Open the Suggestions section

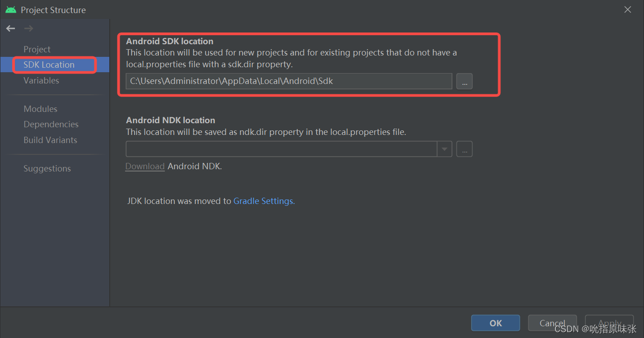pyautogui.click(x=47, y=168)
